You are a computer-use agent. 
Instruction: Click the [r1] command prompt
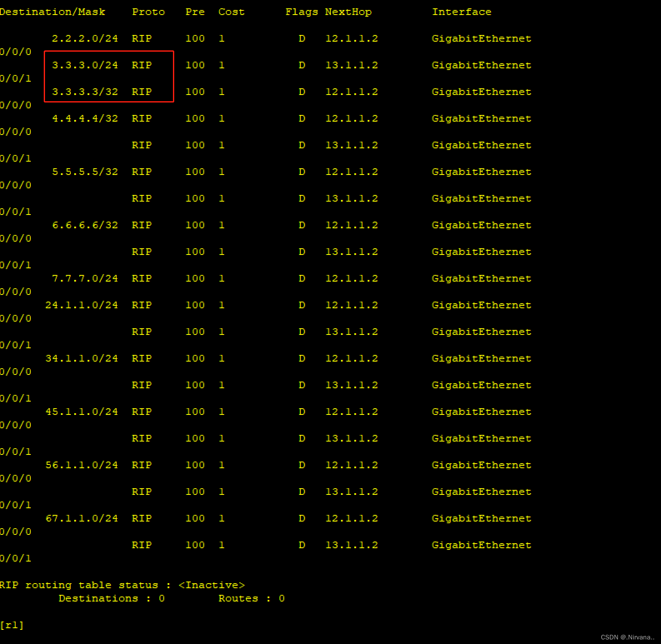tap(12, 625)
